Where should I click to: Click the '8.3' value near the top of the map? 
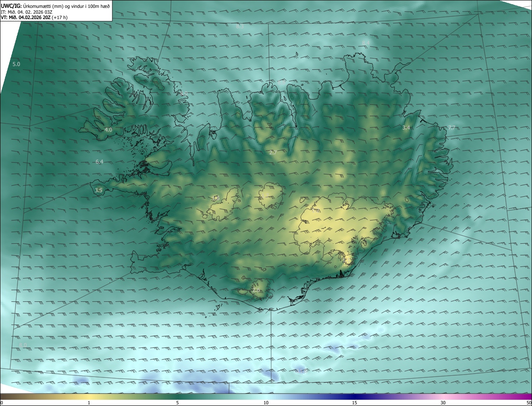[x=240, y=27]
